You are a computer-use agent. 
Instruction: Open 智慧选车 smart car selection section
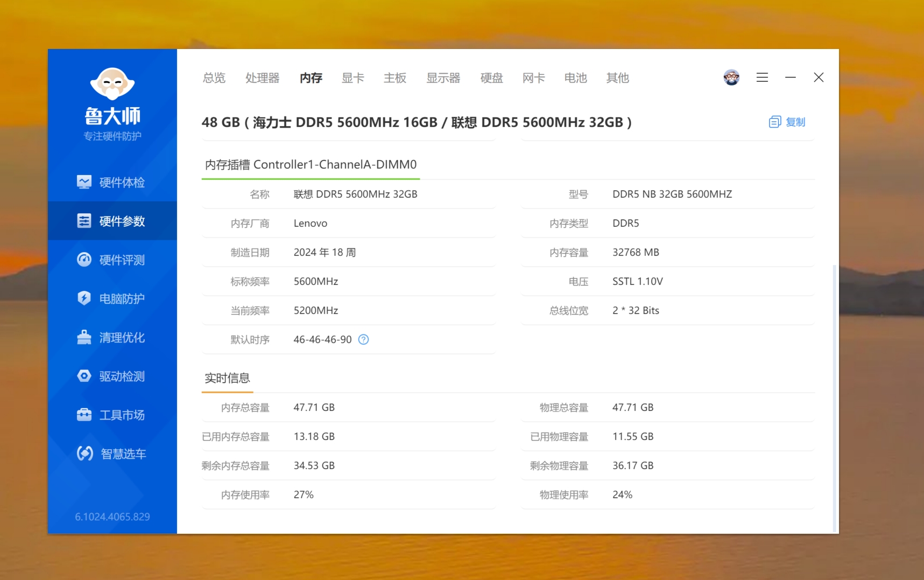112,453
